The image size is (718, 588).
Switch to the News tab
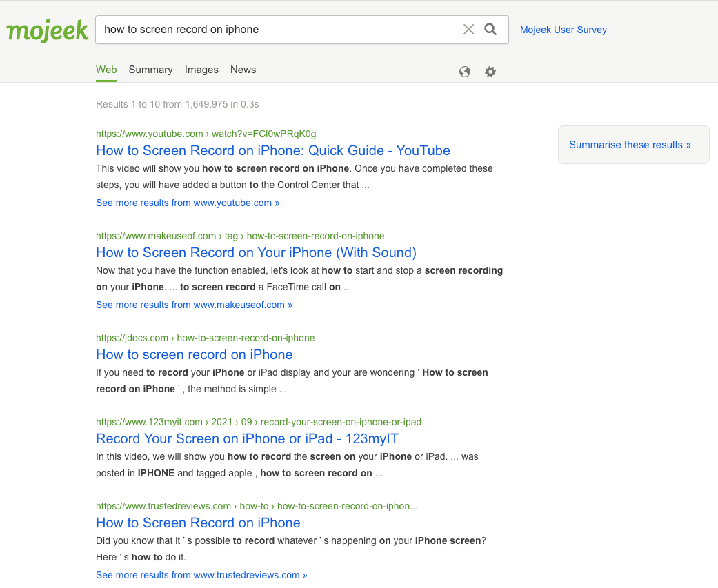pos(243,70)
